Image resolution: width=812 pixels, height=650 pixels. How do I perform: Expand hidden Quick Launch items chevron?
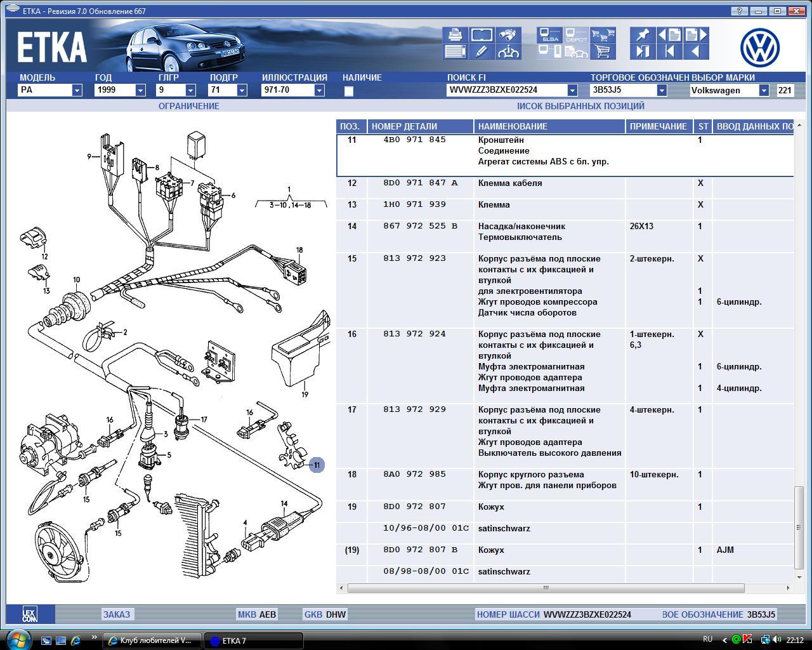coord(95,637)
